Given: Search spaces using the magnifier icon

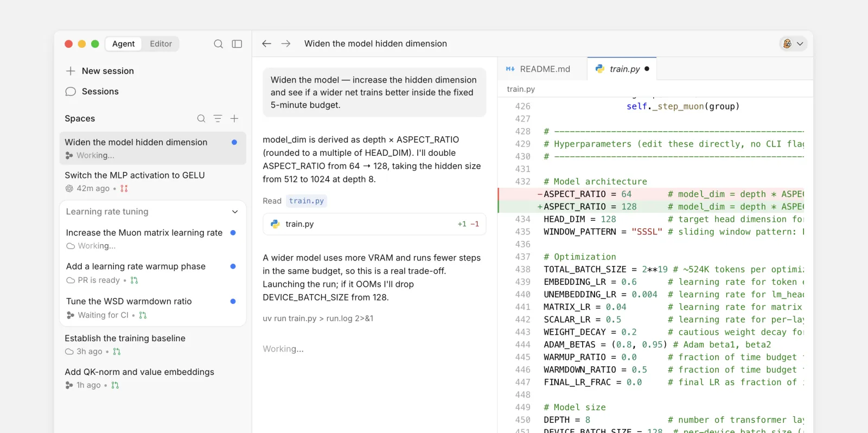Looking at the screenshot, I should (201, 118).
